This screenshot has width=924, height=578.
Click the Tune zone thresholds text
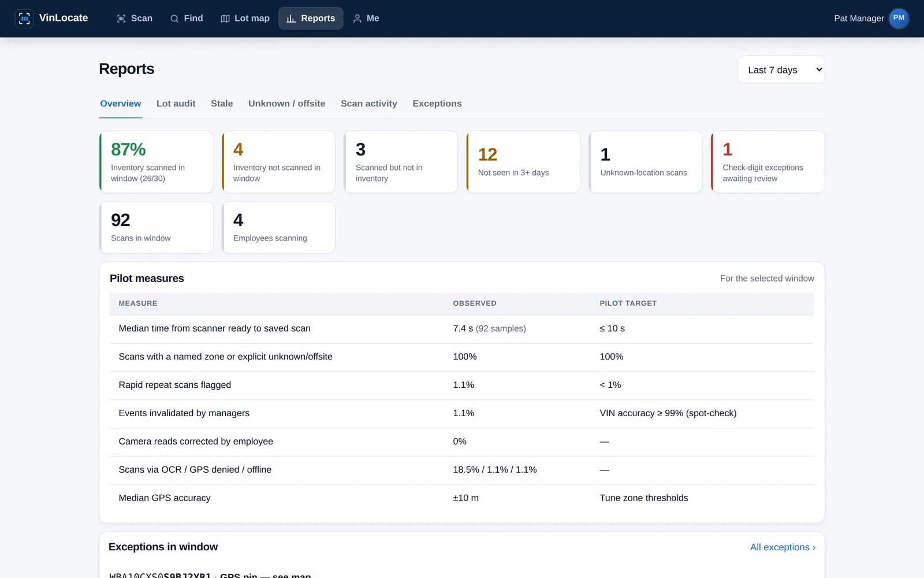(644, 498)
